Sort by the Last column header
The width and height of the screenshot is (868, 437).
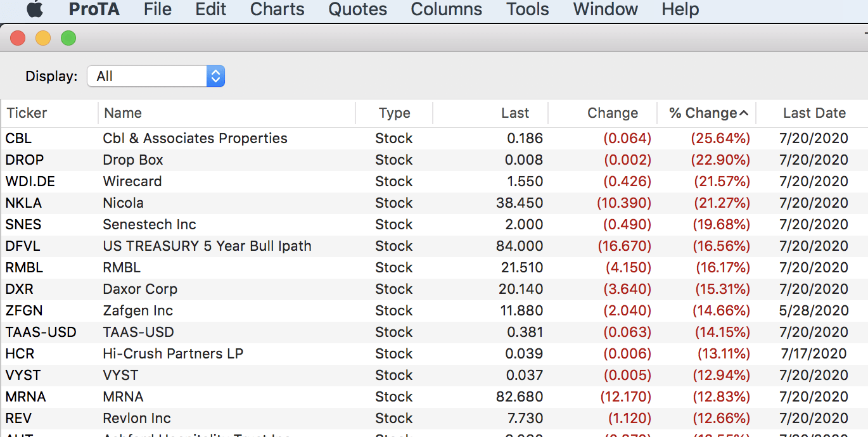[490, 113]
